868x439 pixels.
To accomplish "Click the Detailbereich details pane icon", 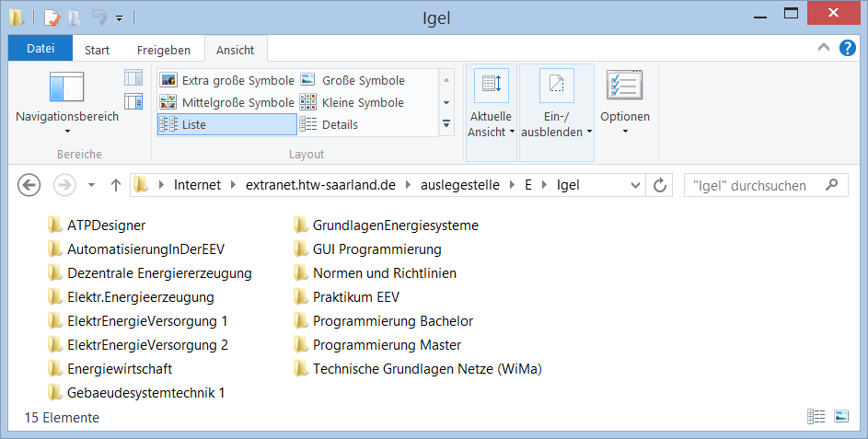I will pyautogui.click(x=133, y=100).
